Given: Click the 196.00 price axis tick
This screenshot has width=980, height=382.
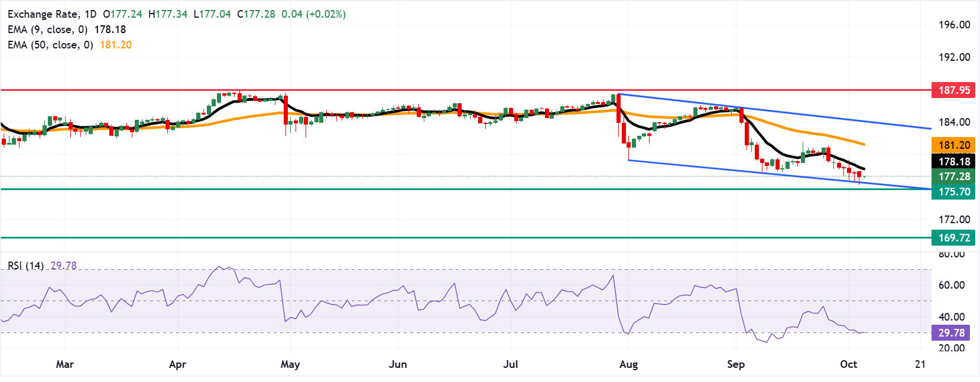Looking at the screenshot, I should (x=955, y=25).
